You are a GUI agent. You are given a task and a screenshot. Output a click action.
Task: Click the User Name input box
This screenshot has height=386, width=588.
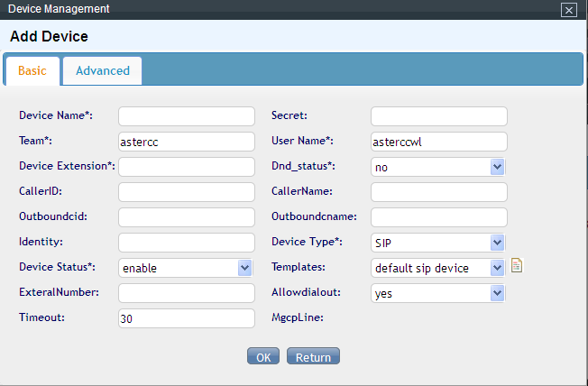click(x=439, y=142)
